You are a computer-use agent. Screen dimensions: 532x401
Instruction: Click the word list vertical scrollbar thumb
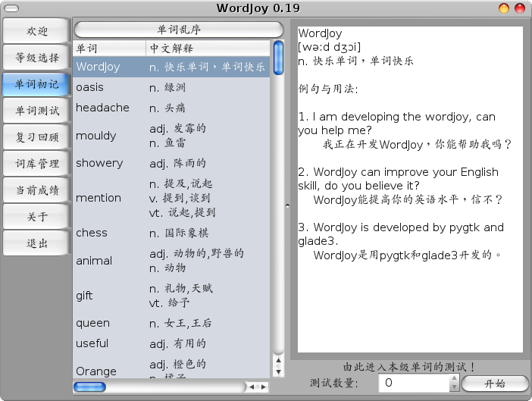[x=278, y=58]
